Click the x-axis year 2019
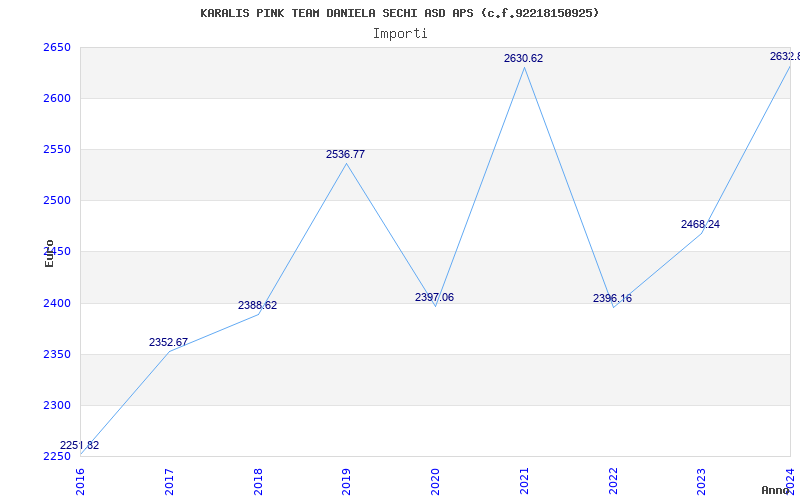This screenshot has height=500, width=800. click(x=346, y=482)
